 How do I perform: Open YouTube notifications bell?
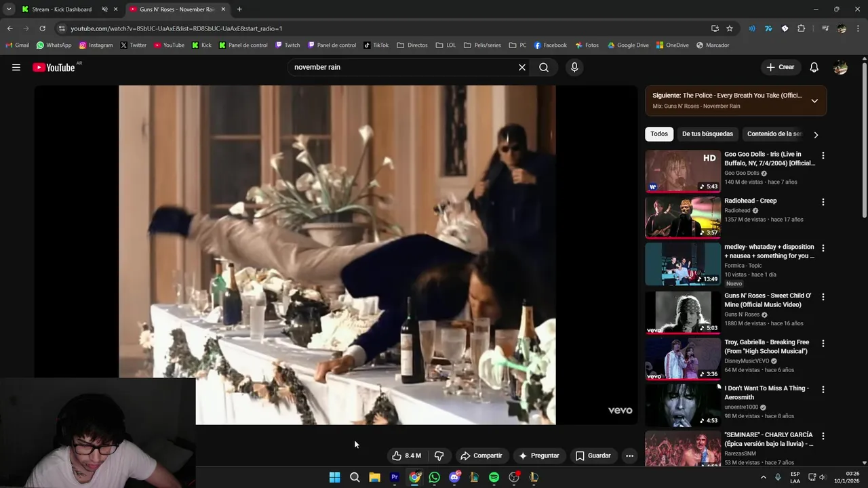[814, 67]
